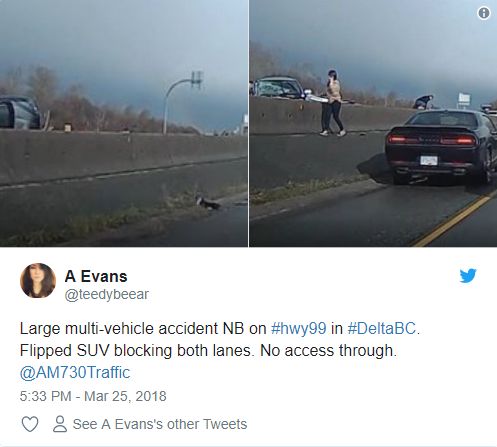Screen dimensions: 497x447
Task: Click the info icon on the photo
Action: (x=484, y=13)
